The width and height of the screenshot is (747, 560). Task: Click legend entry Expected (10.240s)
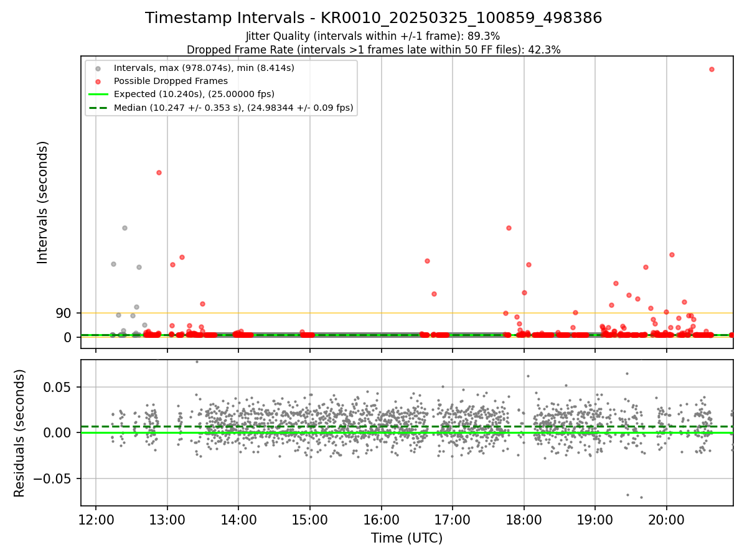tap(194, 94)
